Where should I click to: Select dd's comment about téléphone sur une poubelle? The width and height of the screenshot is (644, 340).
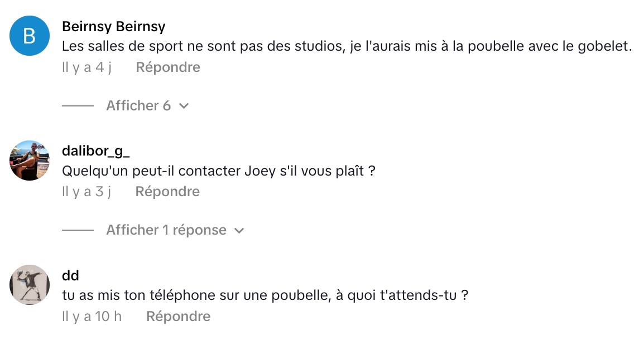tap(265, 295)
